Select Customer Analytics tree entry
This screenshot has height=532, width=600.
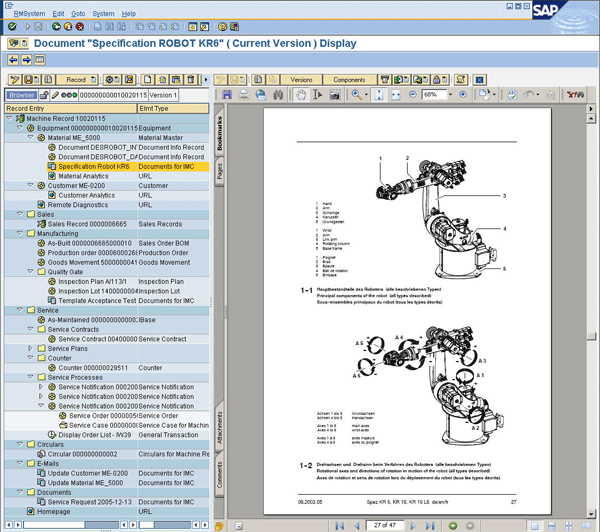[x=86, y=195]
